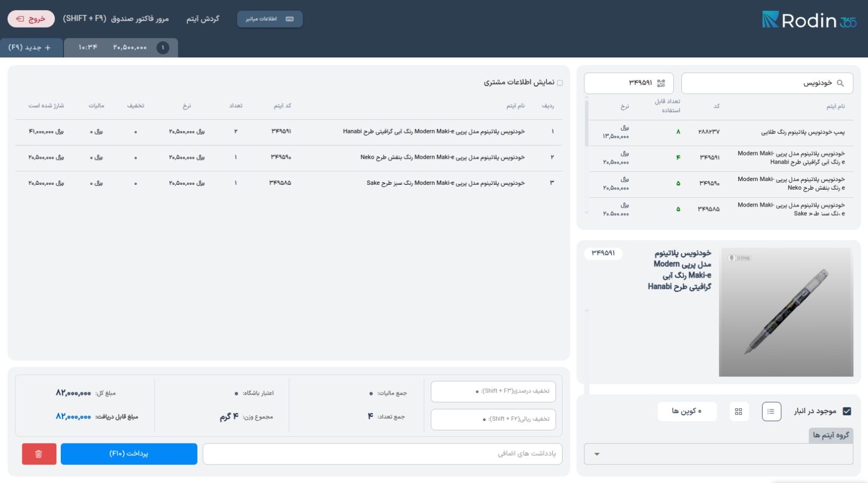
Task: Click the ۳۴۹۵۹۱ badge in product preview
Action: pos(603,253)
